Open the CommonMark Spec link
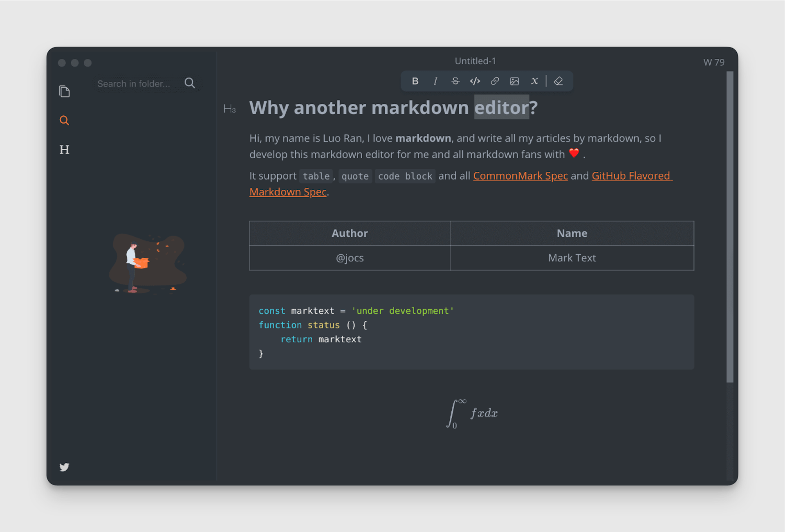Image resolution: width=785 pixels, height=532 pixels. pyautogui.click(x=520, y=175)
